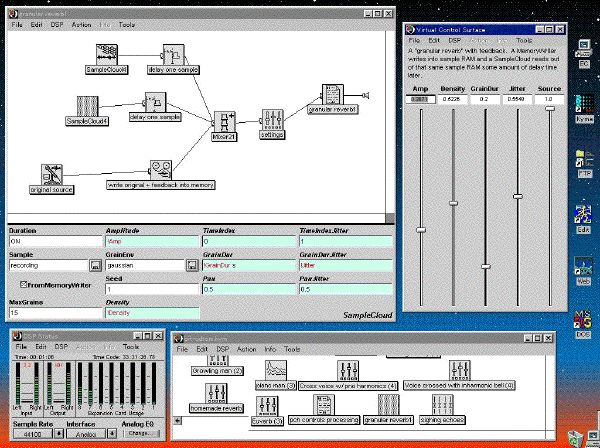The image size is (600, 448).
Task: Click the GrainDur parameter field
Action: (249, 265)
